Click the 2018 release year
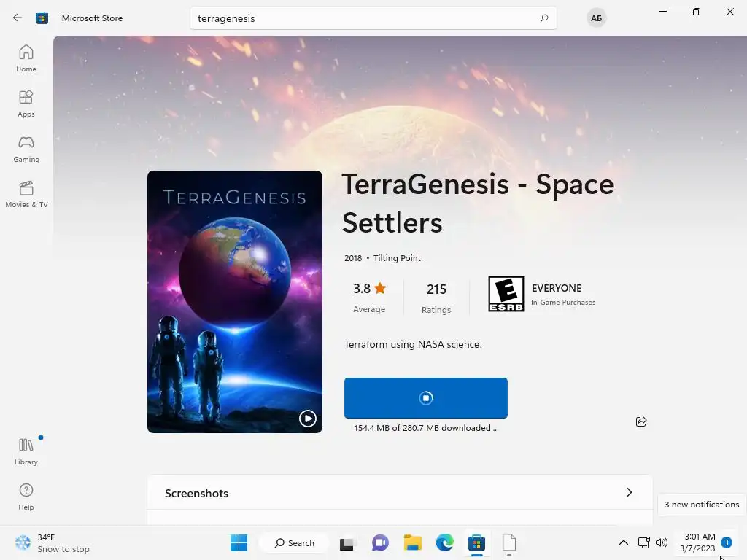Viewport: 747px width, 560px height. [353, 258]
